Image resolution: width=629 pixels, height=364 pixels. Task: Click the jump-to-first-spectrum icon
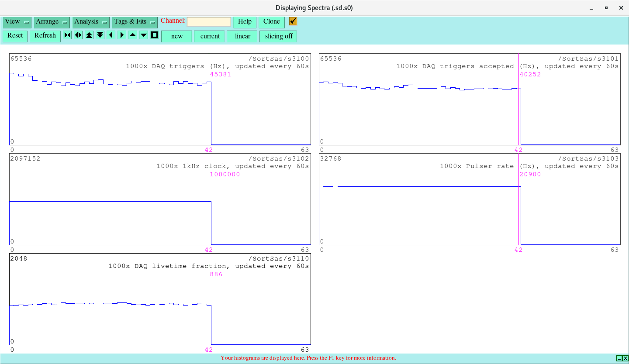67,35
